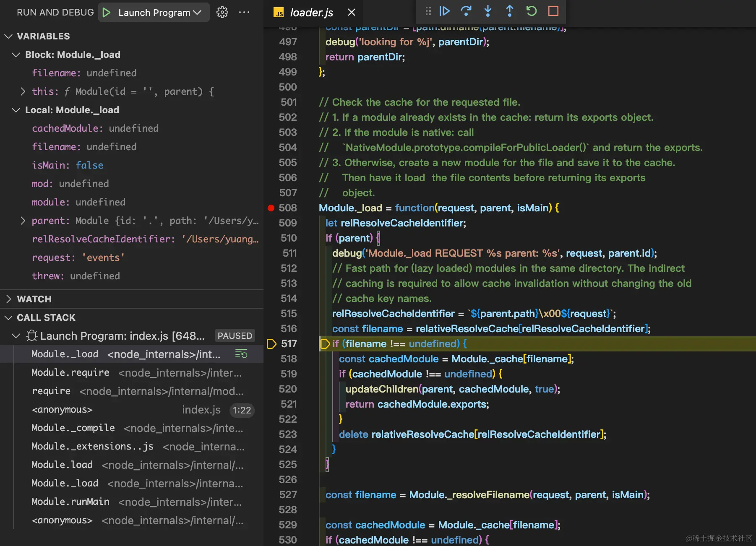Select the cachedModule: undefined variable
Screen dimensions: 756x546
click(132, 128)
